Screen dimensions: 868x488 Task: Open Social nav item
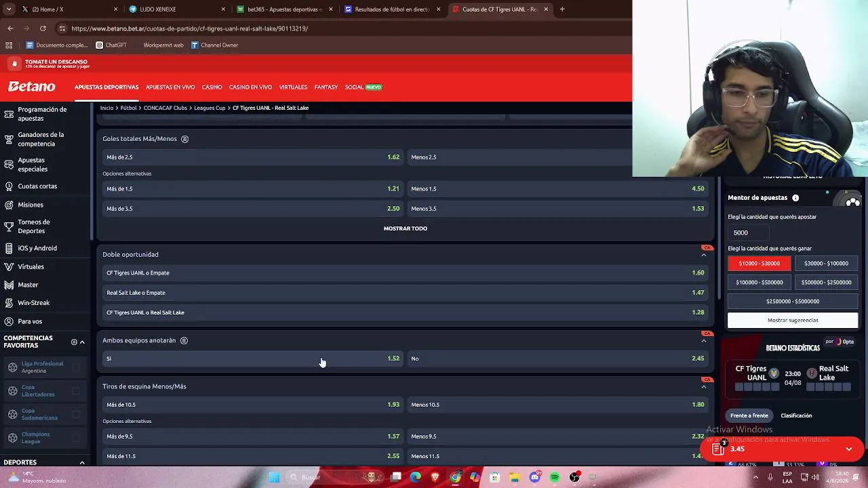tap(354, 87)
